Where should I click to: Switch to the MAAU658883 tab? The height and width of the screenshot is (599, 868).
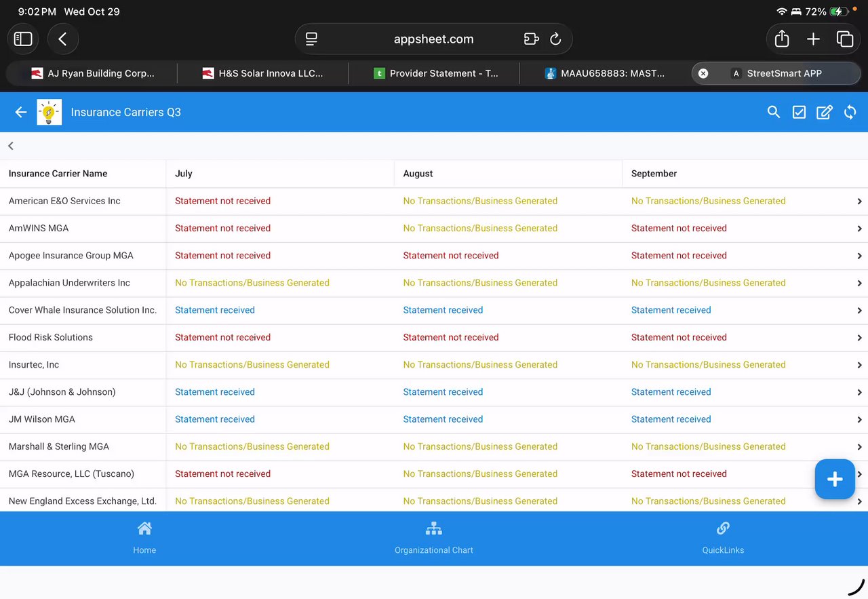[605, 73]
